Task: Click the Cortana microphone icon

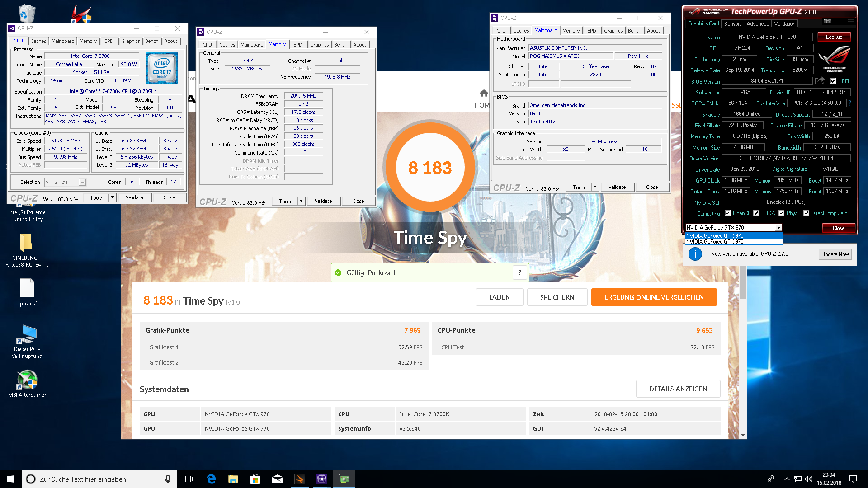Action: 168,479
